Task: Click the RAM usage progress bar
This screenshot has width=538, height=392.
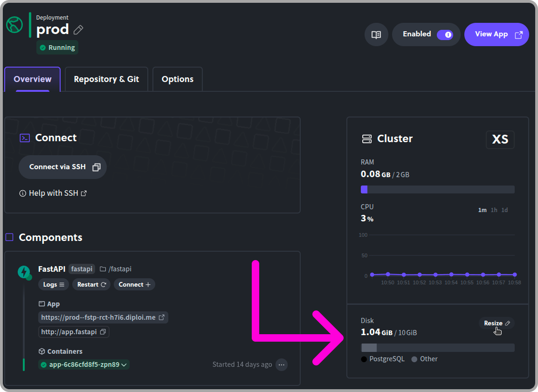Action: (437, 189)
